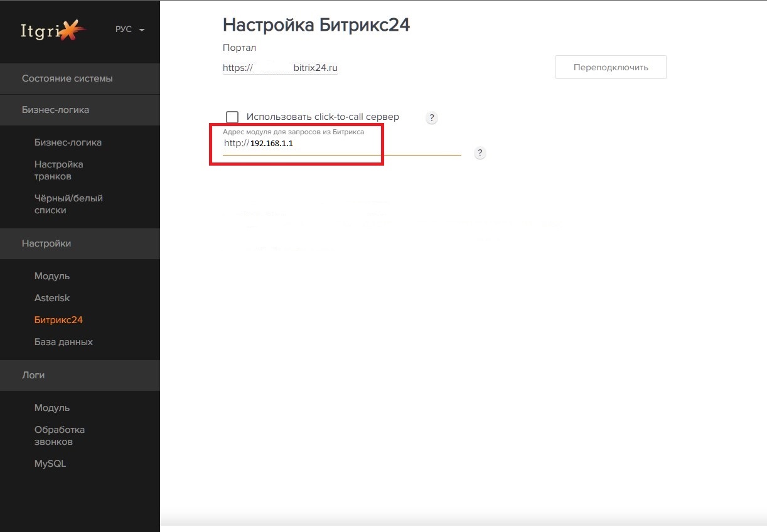Screen dimensions: 767x532
Task: Select Бизнес-логика submenu item
Action: pyautogui.click(x=68, y=142)
